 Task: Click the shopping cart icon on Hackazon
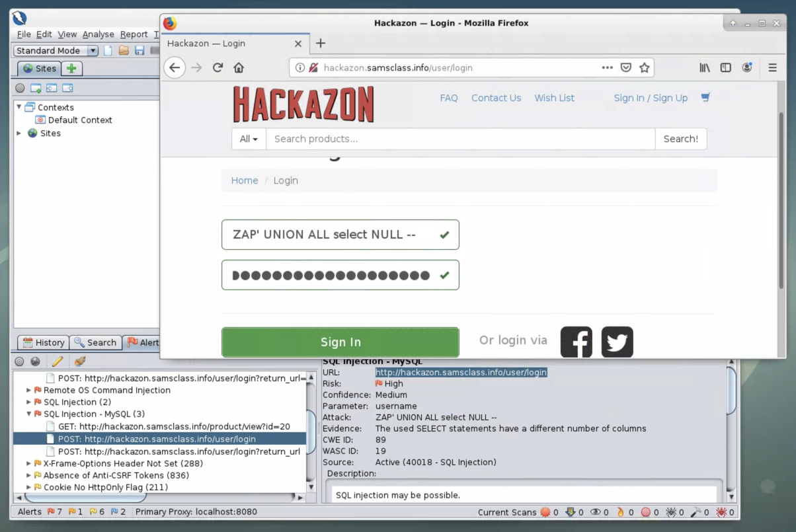point(705,97)
